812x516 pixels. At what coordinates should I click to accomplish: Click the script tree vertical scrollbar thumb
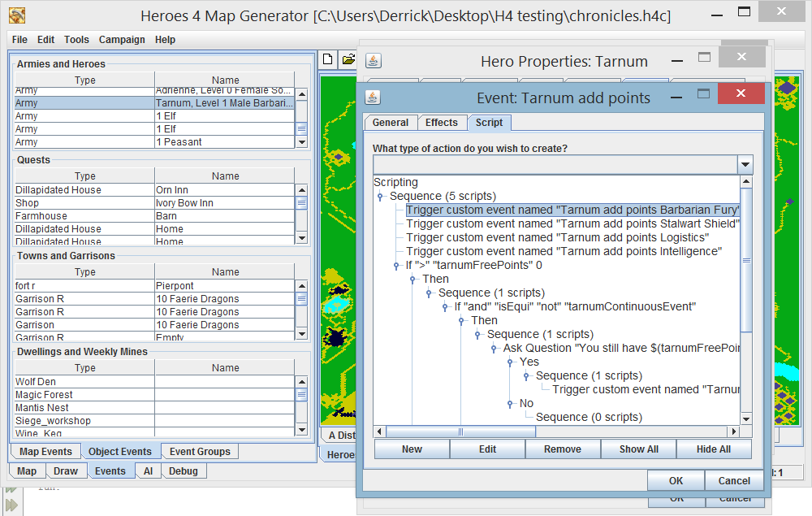[x=746, y=261]
